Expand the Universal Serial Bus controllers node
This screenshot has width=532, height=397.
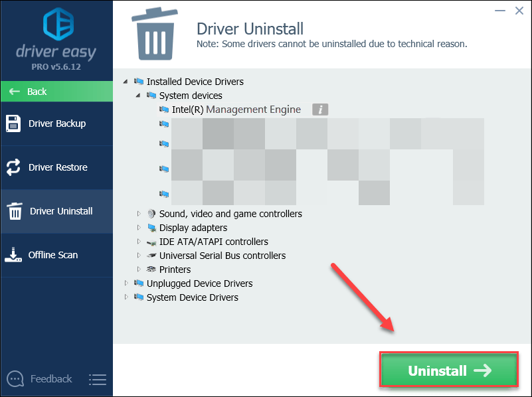[139, 256]
